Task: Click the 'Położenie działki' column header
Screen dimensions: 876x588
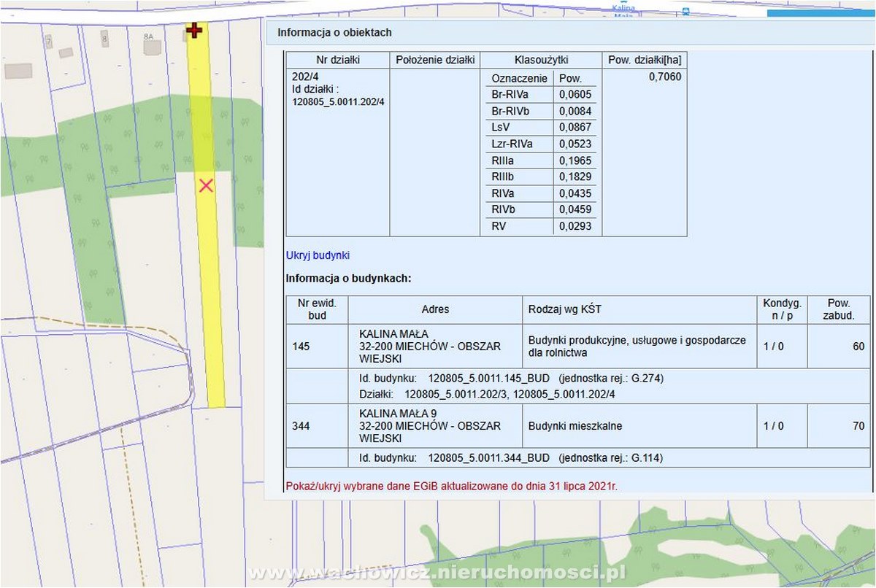Action: click(x=435, y=60)
